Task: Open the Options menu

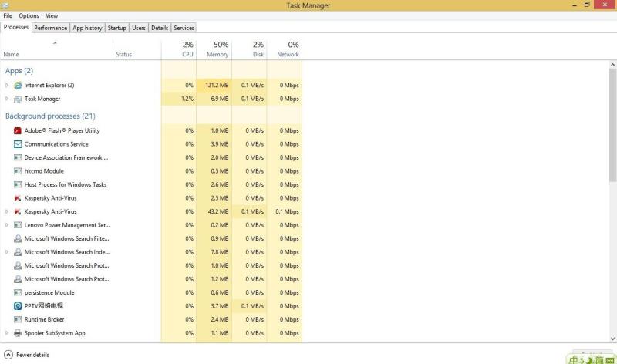Action: (x=29, y=15)
